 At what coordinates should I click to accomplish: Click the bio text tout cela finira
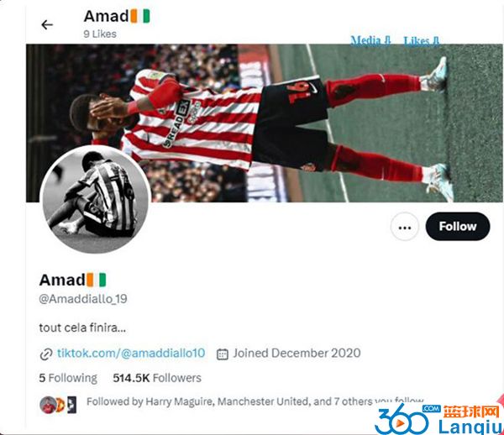[82, 328]
